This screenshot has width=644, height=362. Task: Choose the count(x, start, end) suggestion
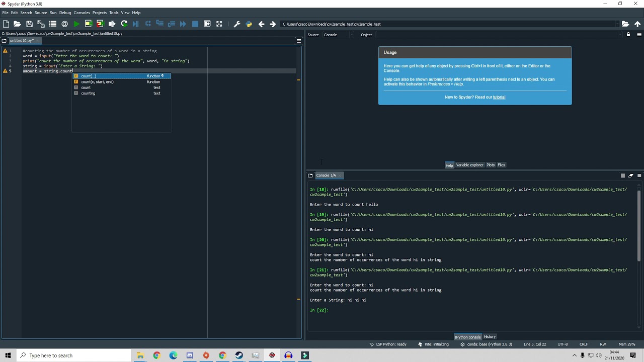tap(121, 81)
